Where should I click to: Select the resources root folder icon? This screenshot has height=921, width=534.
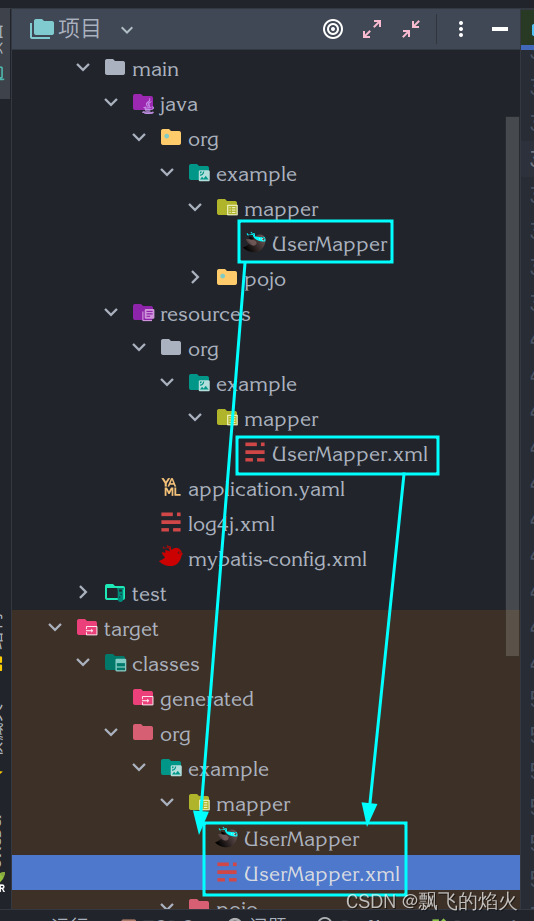pos(143,312)
